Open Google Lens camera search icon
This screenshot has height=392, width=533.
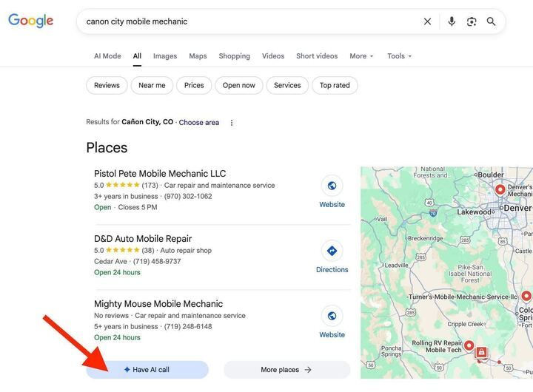click(472, 21)
